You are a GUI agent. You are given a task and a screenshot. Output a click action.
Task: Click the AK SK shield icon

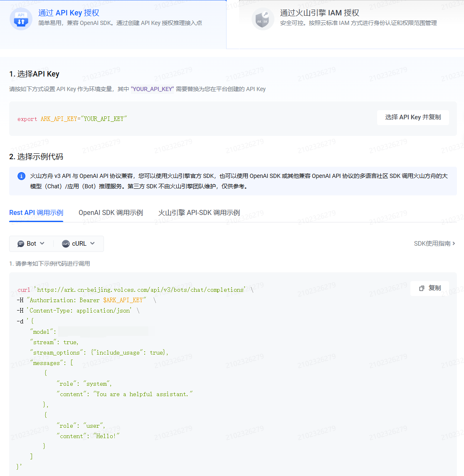pyautogui.click(x=263, y=19)
